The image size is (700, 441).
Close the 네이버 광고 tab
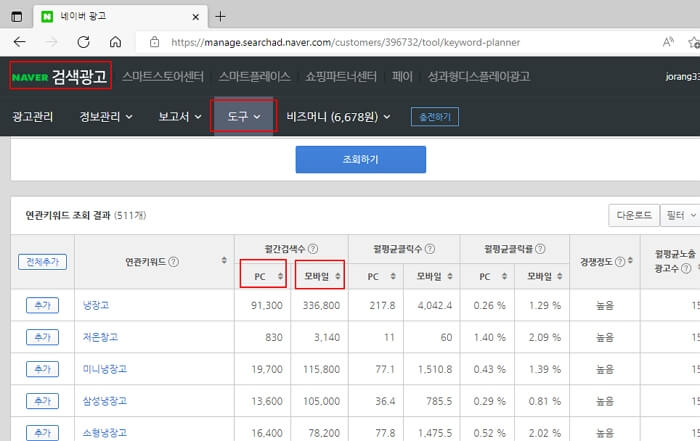click(x=196, y=17)
